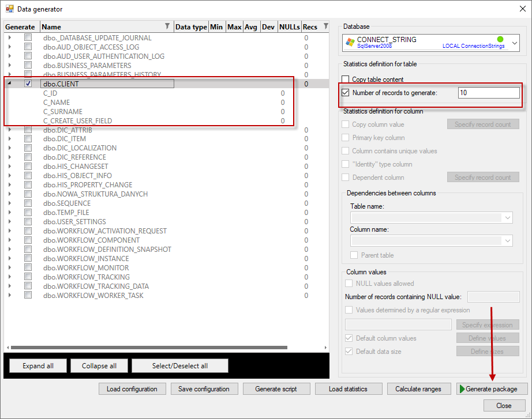
Task: Collapse the dbo.CLIENT tree node
Action: click(9, 83)
